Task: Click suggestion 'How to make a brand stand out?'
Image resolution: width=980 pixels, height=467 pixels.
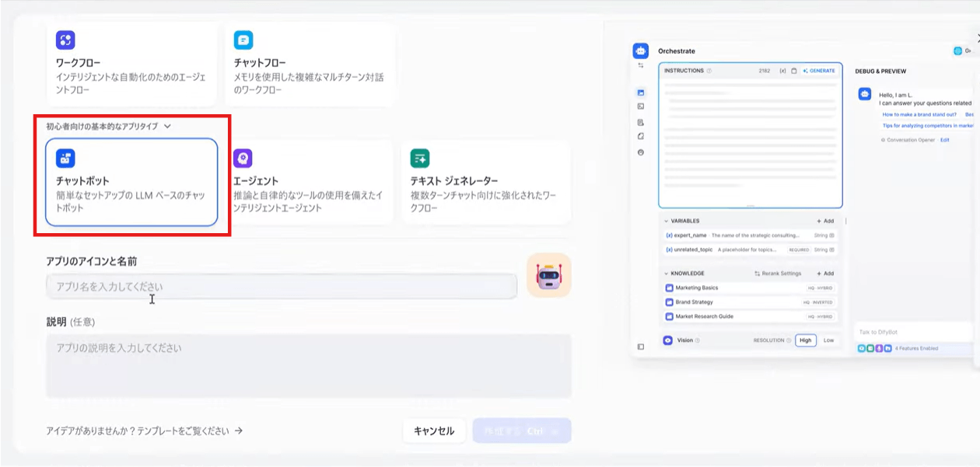Action: [919, 114]
